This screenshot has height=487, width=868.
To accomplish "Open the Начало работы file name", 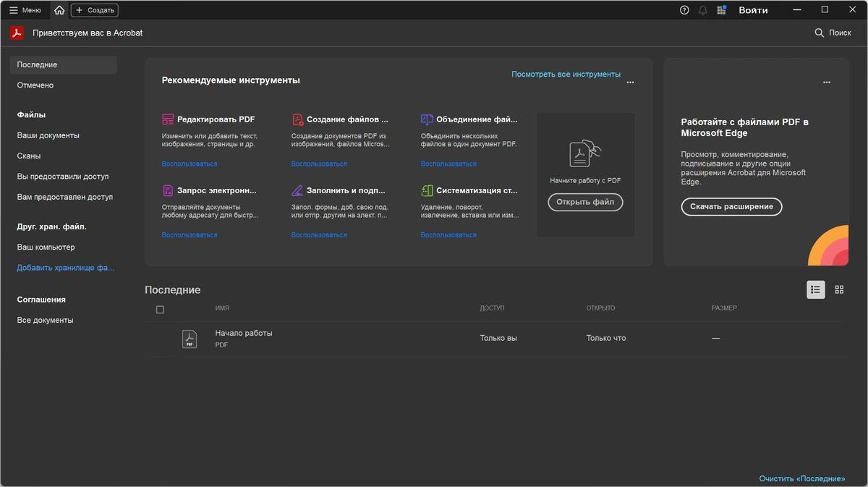I will pos(244,333).
